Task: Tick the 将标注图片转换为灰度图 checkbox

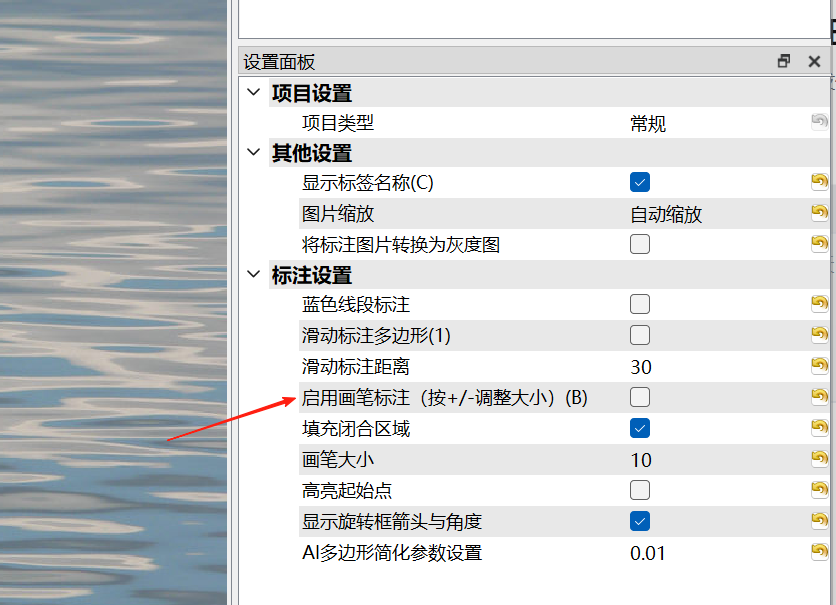Action: click(x=640, y=244)
